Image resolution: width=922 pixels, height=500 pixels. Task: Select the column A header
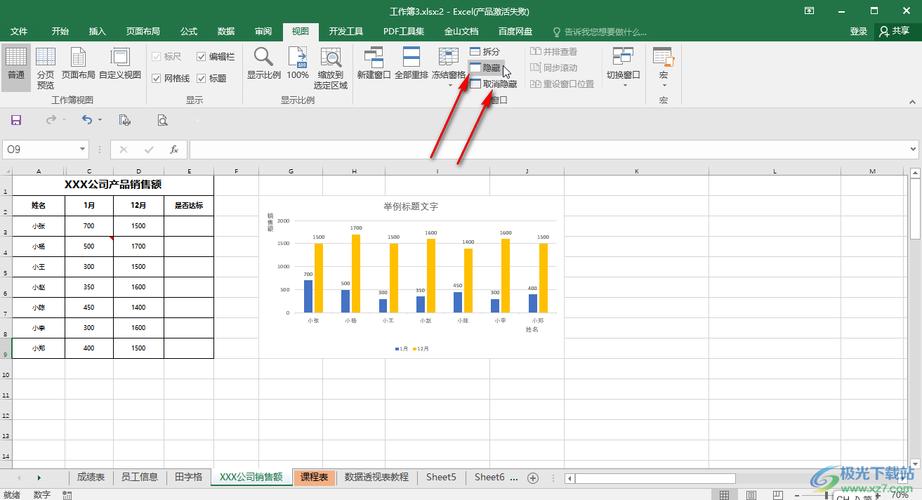click(x=38, y=171)
